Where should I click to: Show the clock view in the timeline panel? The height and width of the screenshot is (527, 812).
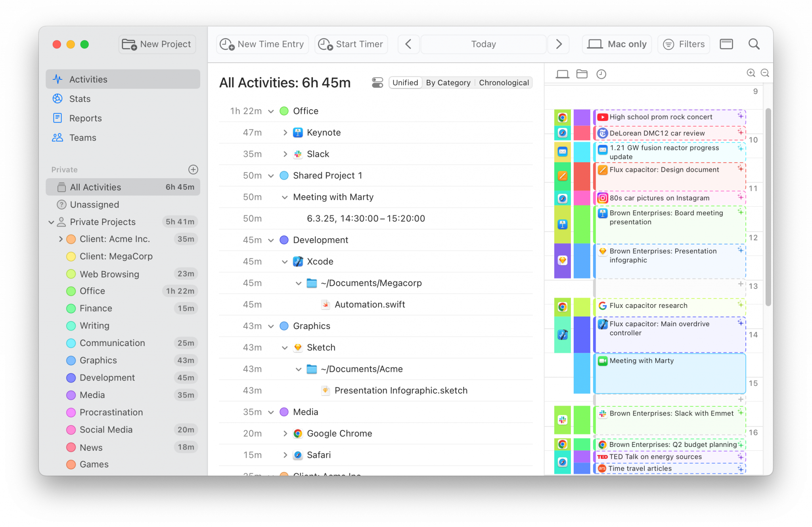coord(601,74)
